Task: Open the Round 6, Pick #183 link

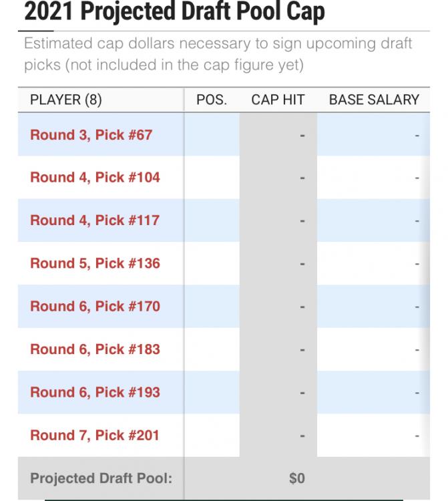Action: click(x=95, y=349)
